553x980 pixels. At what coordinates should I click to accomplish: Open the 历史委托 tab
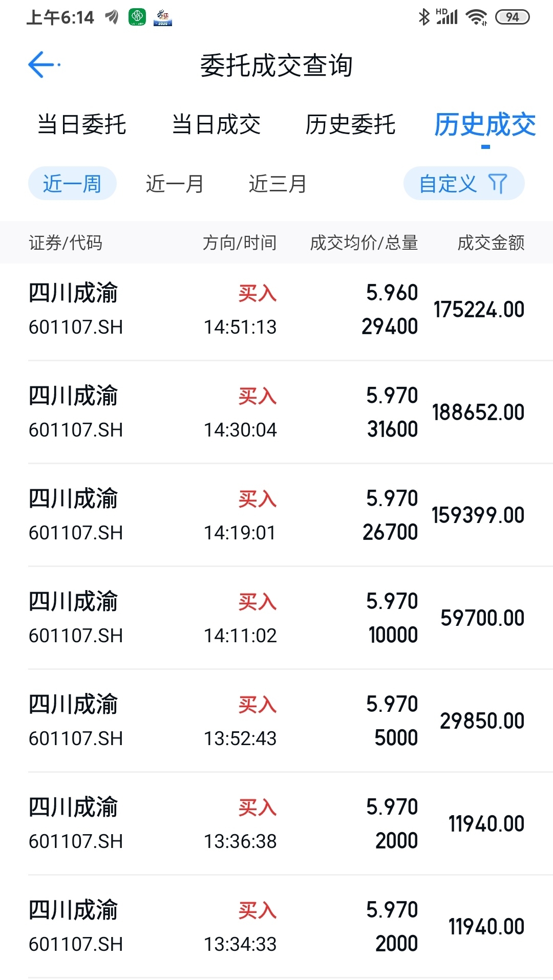pos(350,124)
